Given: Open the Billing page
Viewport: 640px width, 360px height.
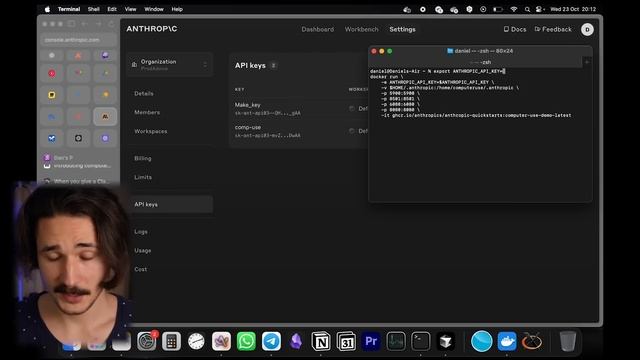Looking at the screenshot, I should click(x=142, y=158).
